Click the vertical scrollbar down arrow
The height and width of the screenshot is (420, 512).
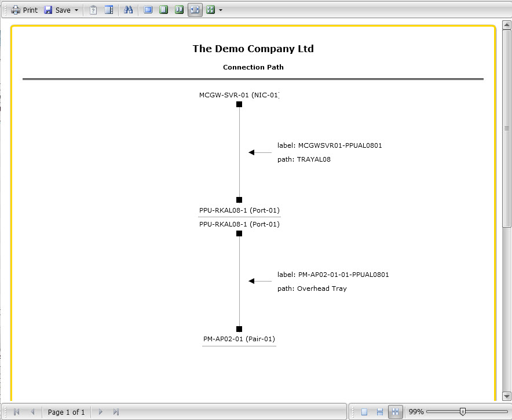pyautogui.click(x=507, y=396)
